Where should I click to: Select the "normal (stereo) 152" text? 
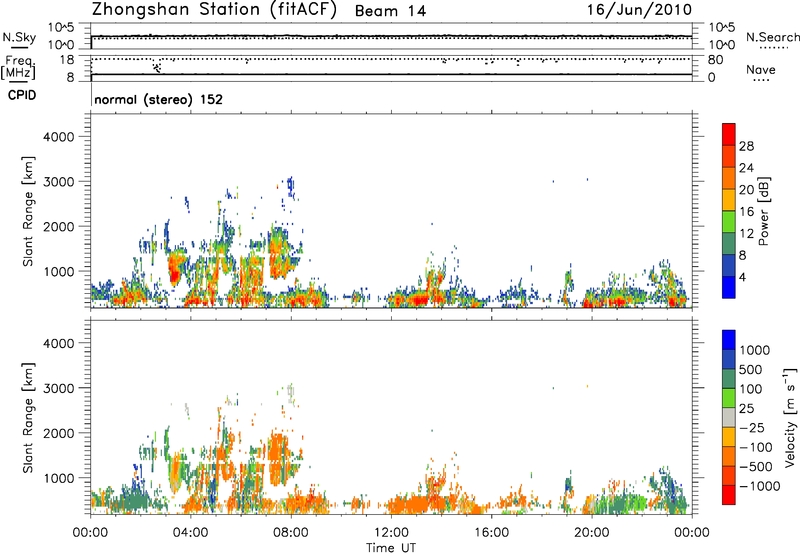[x=159, y=99]
